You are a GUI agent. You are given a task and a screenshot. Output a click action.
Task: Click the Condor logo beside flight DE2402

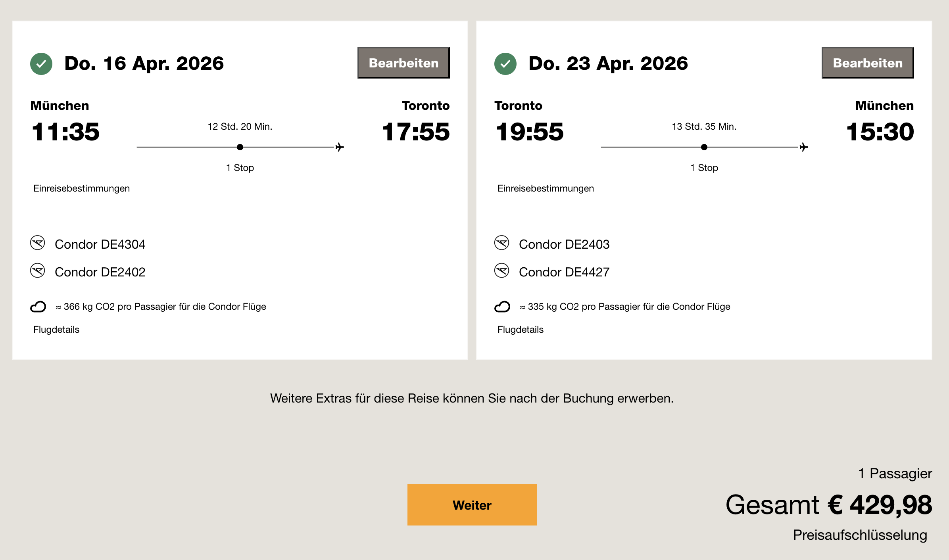[x=38, y=270]
